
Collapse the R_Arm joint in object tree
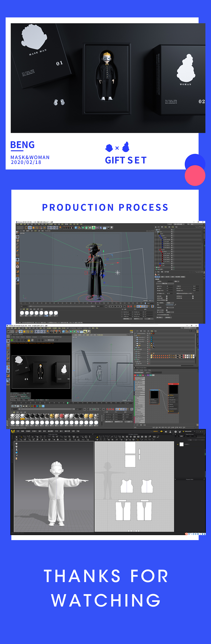(x=159, y=249)
